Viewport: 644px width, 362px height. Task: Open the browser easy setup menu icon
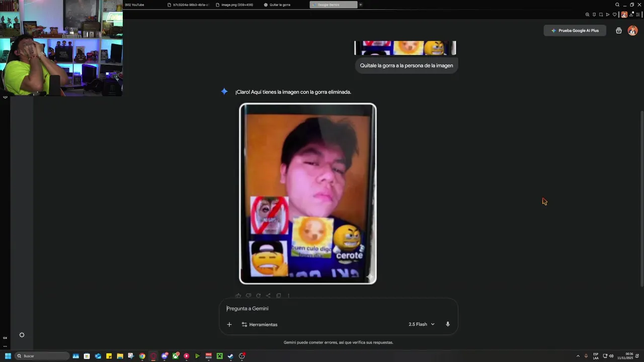click(x=638, y=15)
